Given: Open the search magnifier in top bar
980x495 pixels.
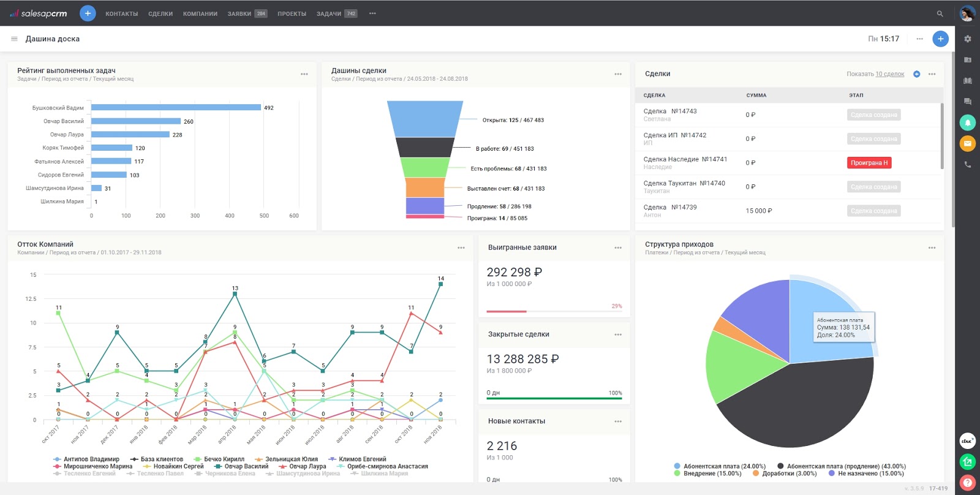Looking at the screenshot, I should [x=940, y=13].
